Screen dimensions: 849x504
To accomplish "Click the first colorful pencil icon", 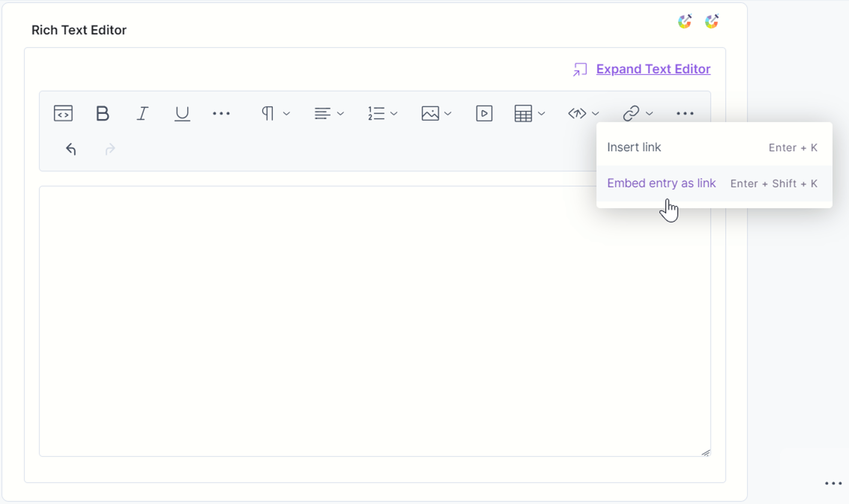I will point(685,21).
